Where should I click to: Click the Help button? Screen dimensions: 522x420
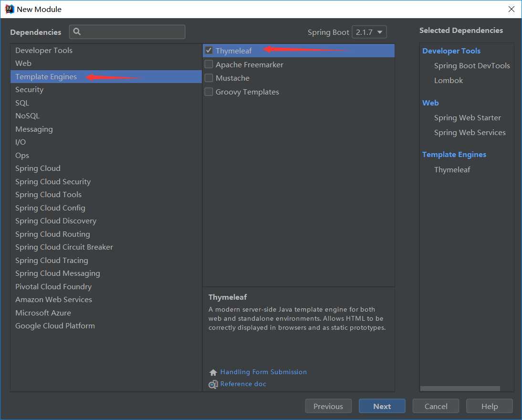[490, 406]
